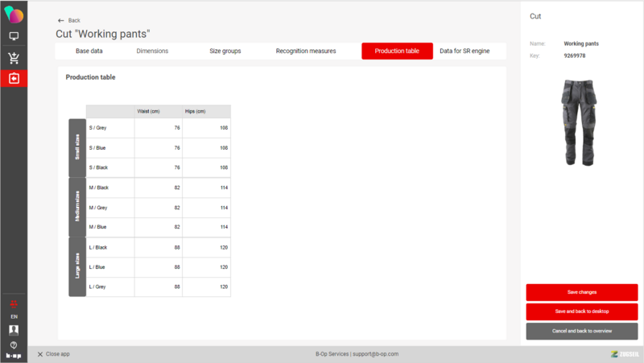This screenshot has height=363, width=644.
Task: Click the colorful app logo in sidebar
Action: pyautogui.click(x=14, y=14)
